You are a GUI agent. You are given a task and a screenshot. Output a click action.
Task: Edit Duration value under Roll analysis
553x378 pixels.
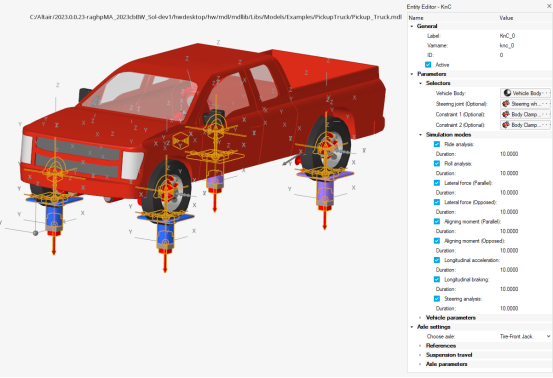(x=509, y=173)
